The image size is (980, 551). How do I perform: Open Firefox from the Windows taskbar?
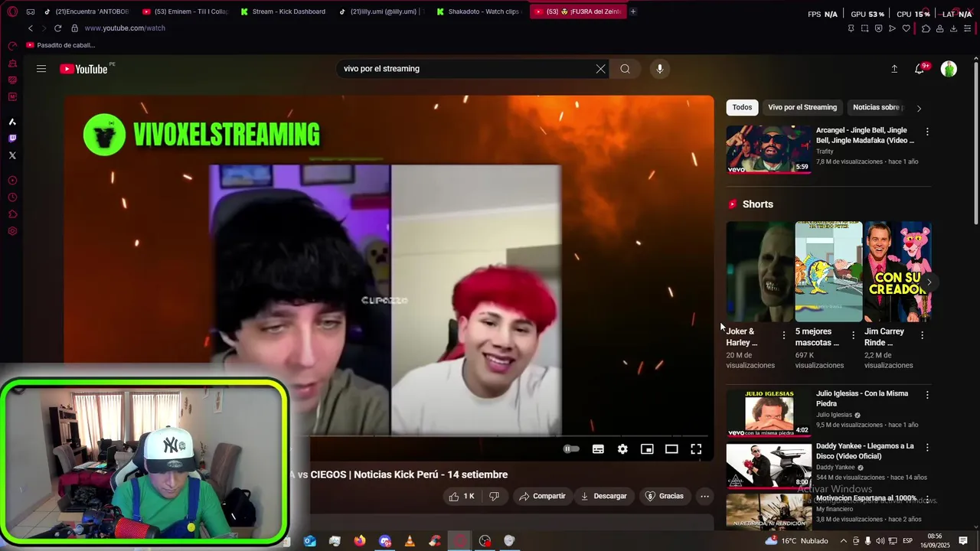[x=360, y=541]
